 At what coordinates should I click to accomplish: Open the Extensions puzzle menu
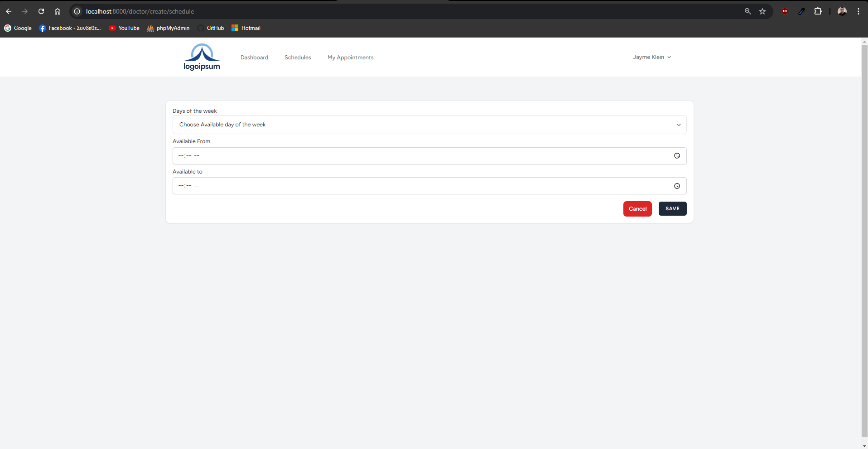pyautogui.click(x=818, y=11)
